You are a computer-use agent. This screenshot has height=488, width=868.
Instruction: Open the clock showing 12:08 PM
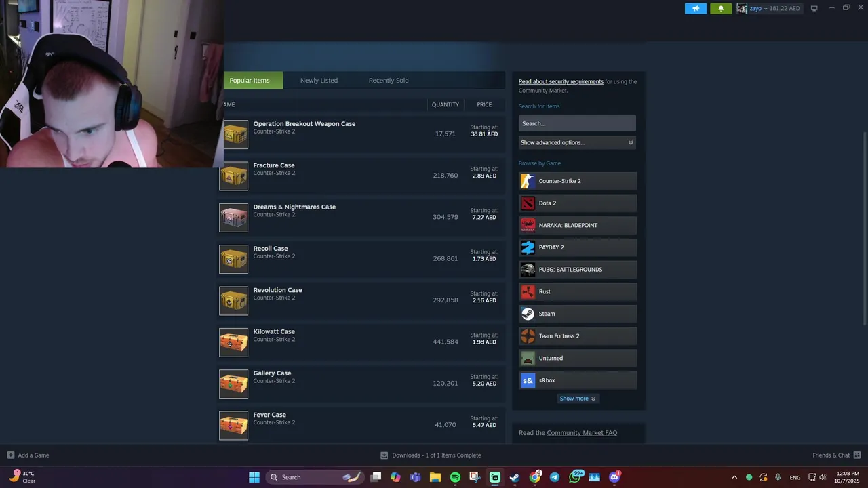pos(848,477)
